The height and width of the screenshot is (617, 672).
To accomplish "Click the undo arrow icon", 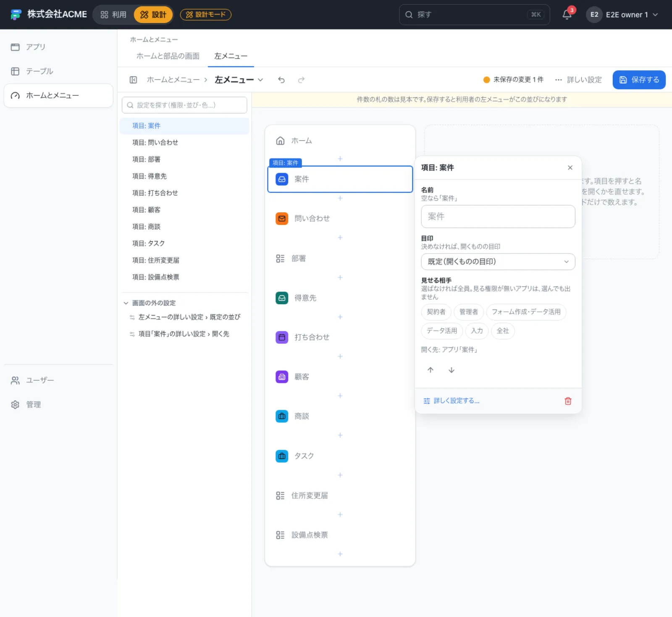I will (281, 80).
